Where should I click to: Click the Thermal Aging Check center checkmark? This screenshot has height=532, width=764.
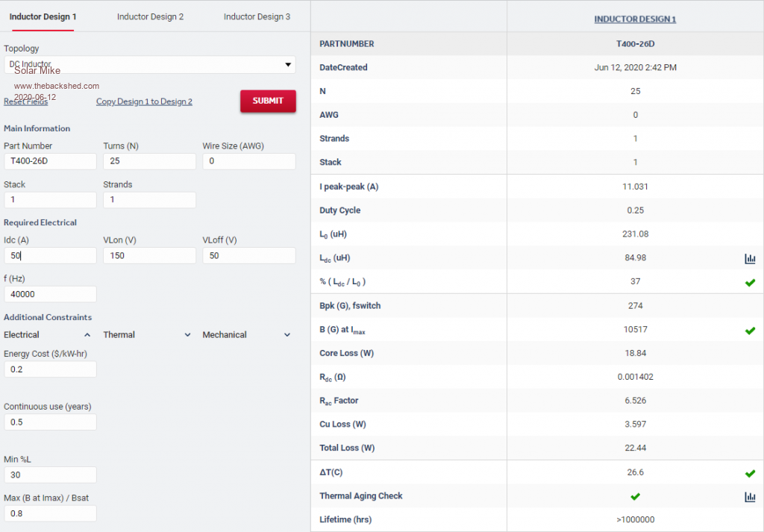click(x=635, y=496)
